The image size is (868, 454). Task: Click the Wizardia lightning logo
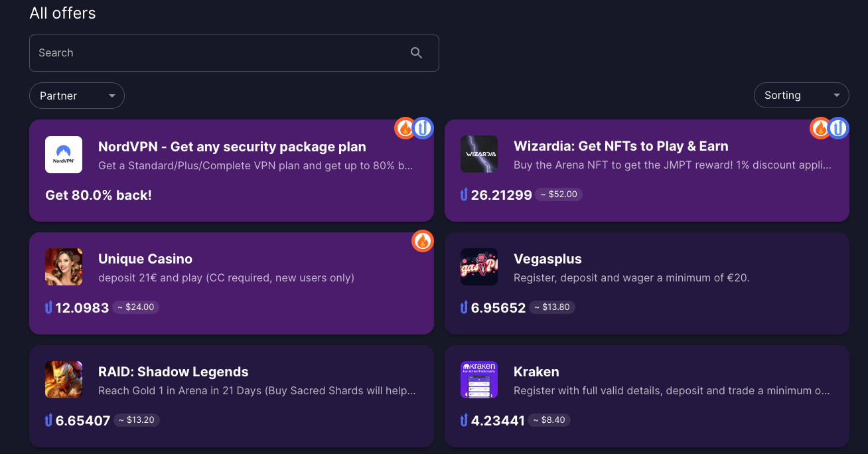[479, 154]
